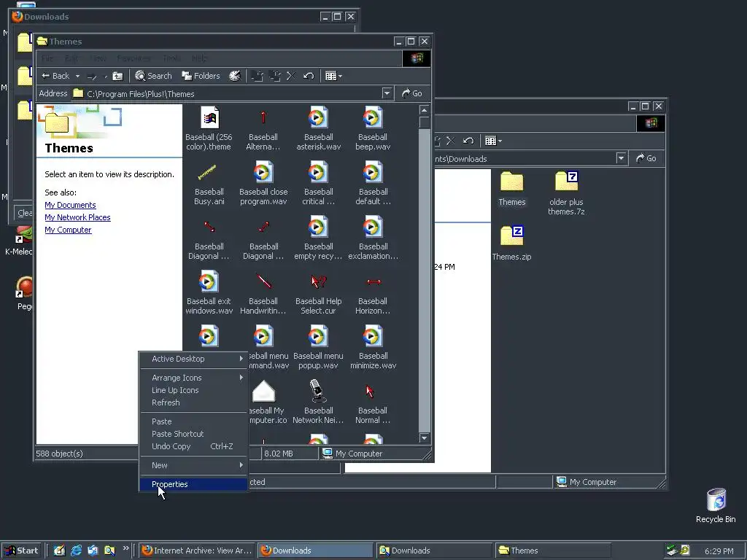
Task: Select the Baseball critical … sound file
Action: [x=318, y=183]
